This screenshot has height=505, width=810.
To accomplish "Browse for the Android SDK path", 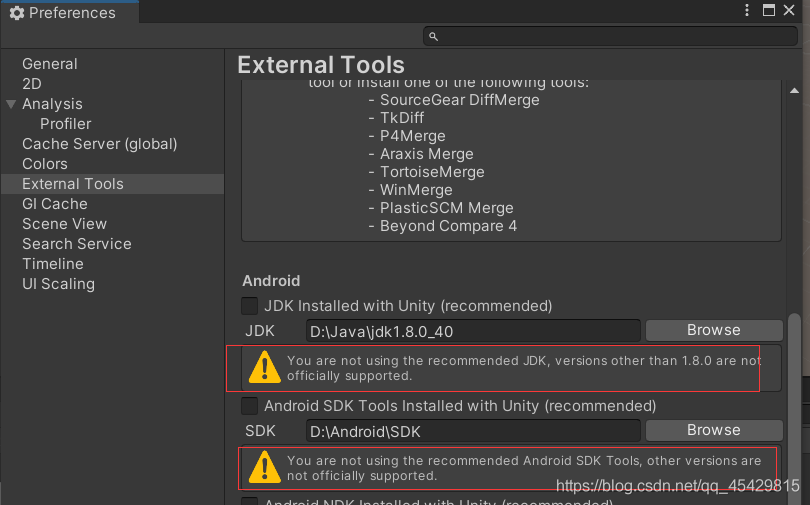I will pos(713,430).
